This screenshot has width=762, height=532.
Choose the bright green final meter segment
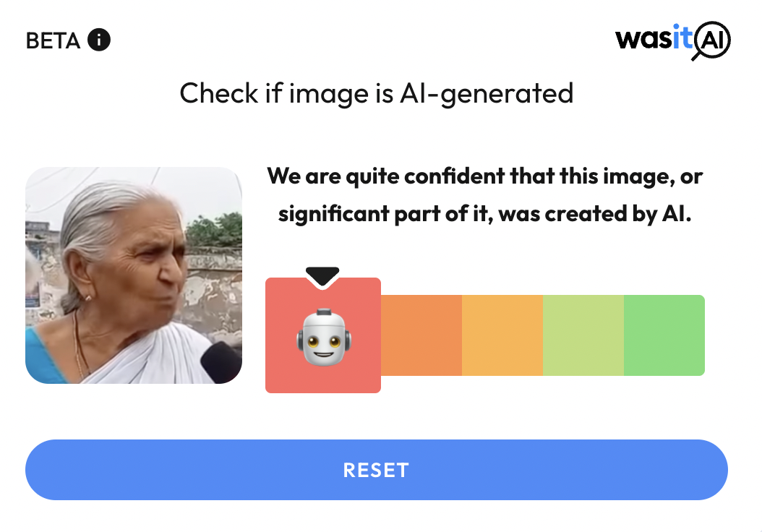coord(664,335)
